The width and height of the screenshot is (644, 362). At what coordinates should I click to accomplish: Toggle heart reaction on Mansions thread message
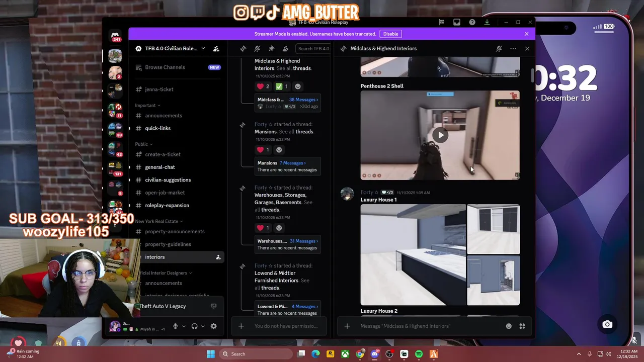(263, 150)
